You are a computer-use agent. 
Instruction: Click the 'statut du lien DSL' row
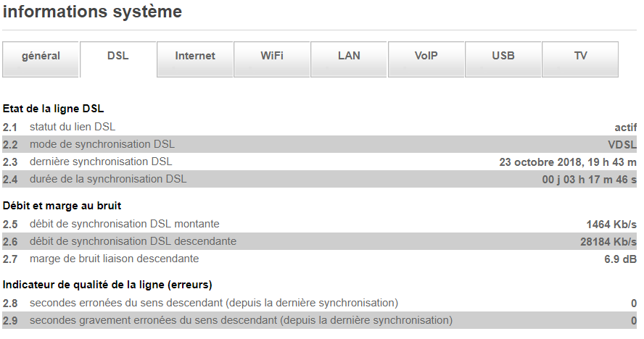(x=73, y=127)
